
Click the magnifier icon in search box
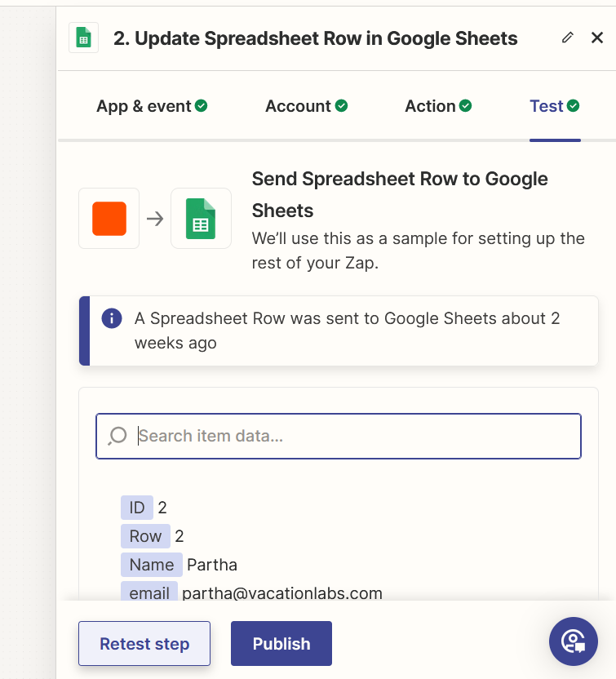tap(117, 436)
